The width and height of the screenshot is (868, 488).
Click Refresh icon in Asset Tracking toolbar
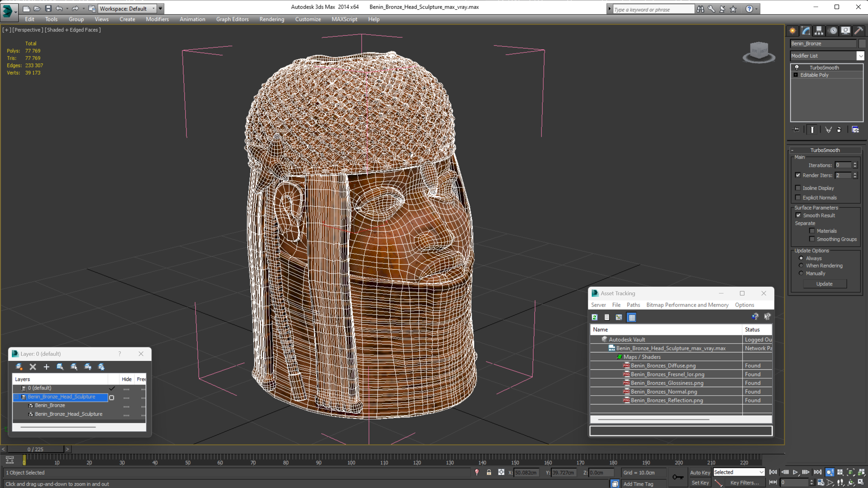595,317
